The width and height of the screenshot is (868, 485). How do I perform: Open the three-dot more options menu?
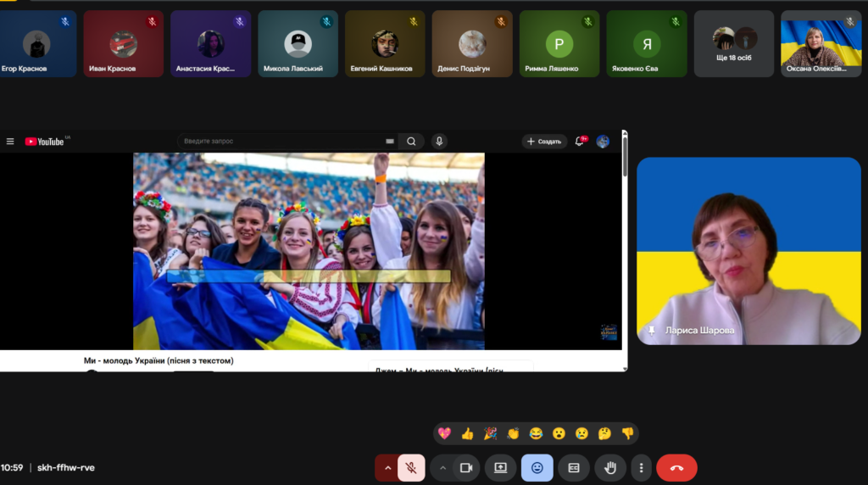(x=642, y=467)
